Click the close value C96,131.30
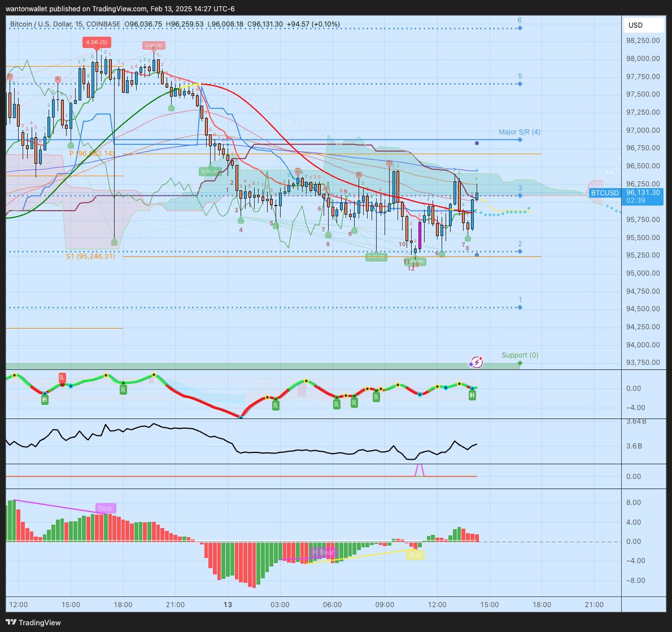672x632 pixels. click(265, 24)
